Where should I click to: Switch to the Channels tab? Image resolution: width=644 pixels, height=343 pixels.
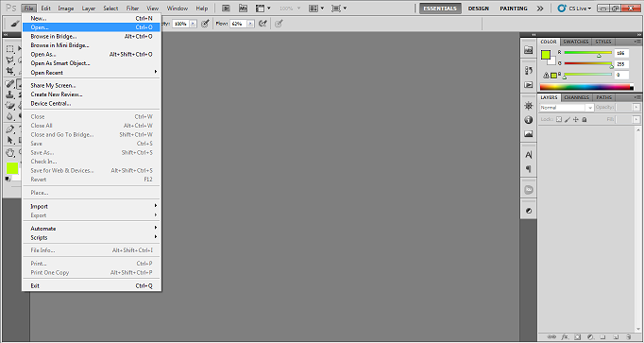576,97
